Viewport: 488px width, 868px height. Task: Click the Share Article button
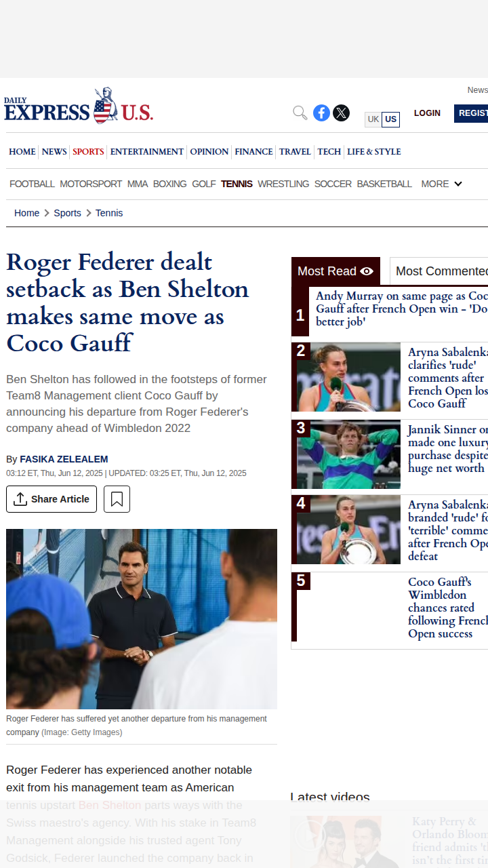[52, 499]
